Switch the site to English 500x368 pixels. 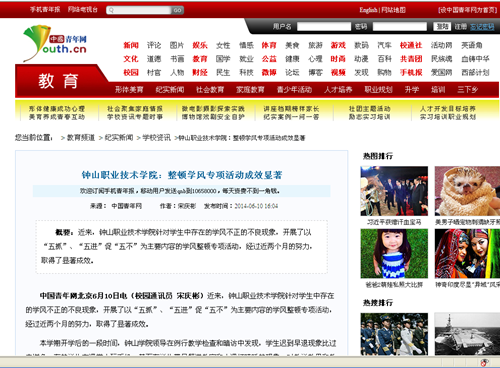[x=368, y=10]
